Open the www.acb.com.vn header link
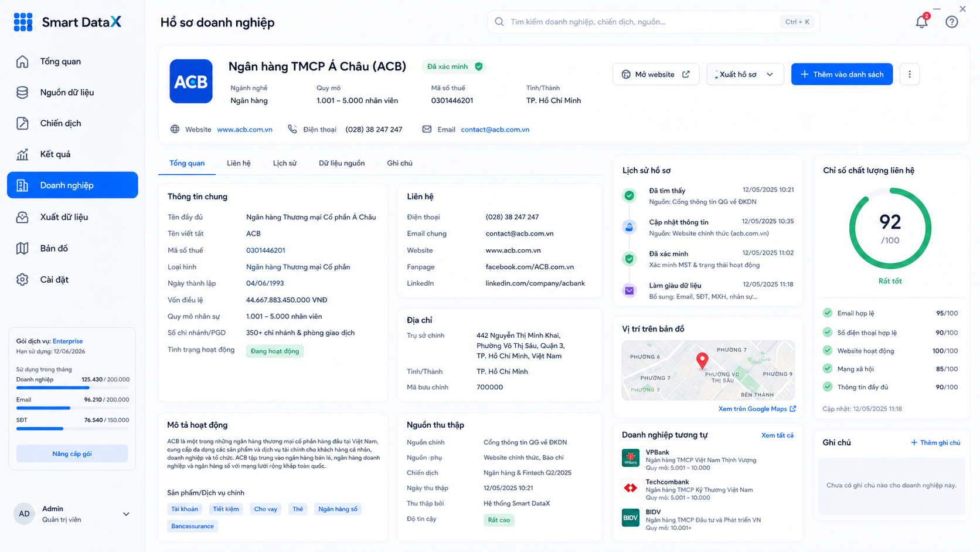 pyautogui.click(x=245, y=130)
